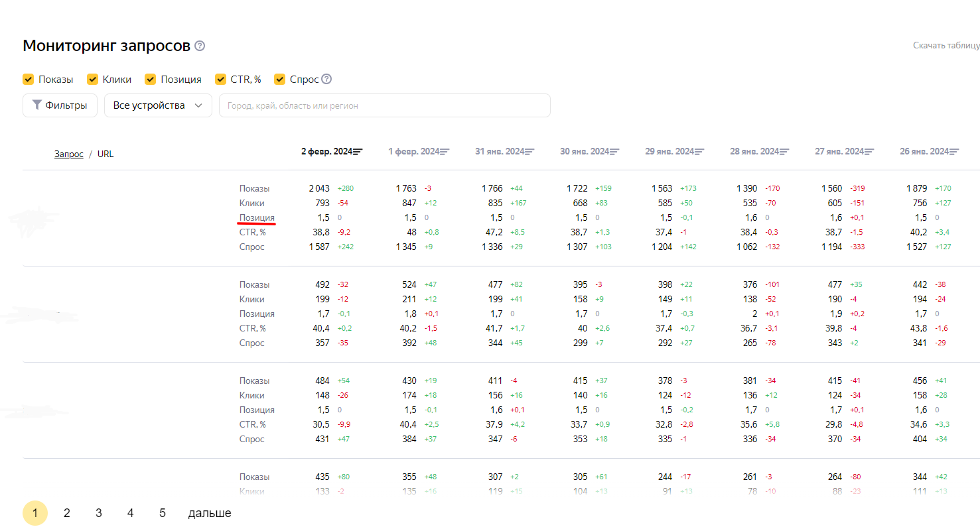Open the Фильтры button
This screenshot has height=529, width=980.
point(60,105)
